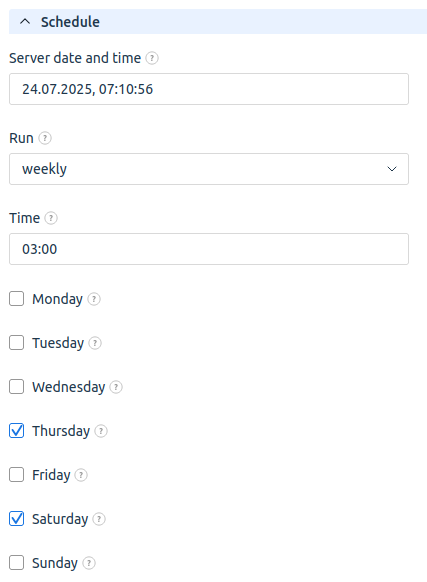Image resolution: width=427 pixels, height=582 pixels.
Task: Show help for the Wednesday option
Action: (116, 387)
